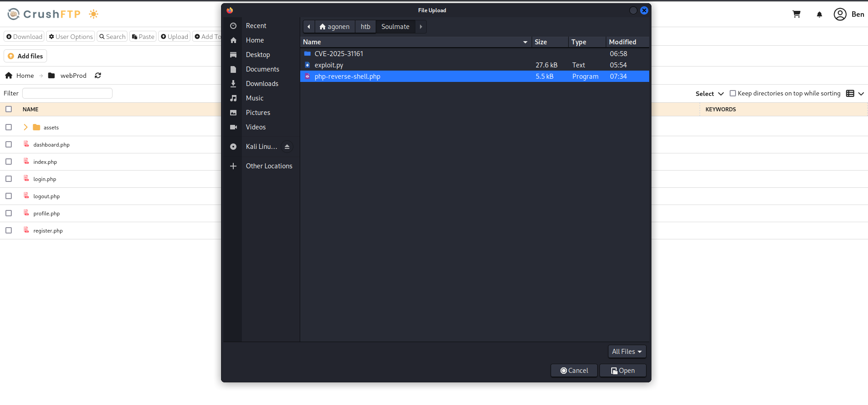This screenshot has width=868, height=405.
Task: Expand the assets folder chevron
Action: coord(26,127)
